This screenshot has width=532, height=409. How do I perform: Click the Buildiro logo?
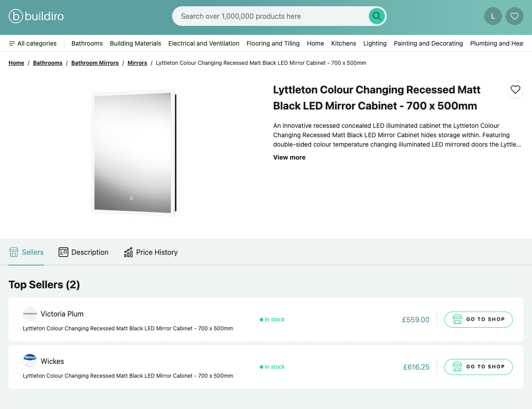(x=36, y=17)
